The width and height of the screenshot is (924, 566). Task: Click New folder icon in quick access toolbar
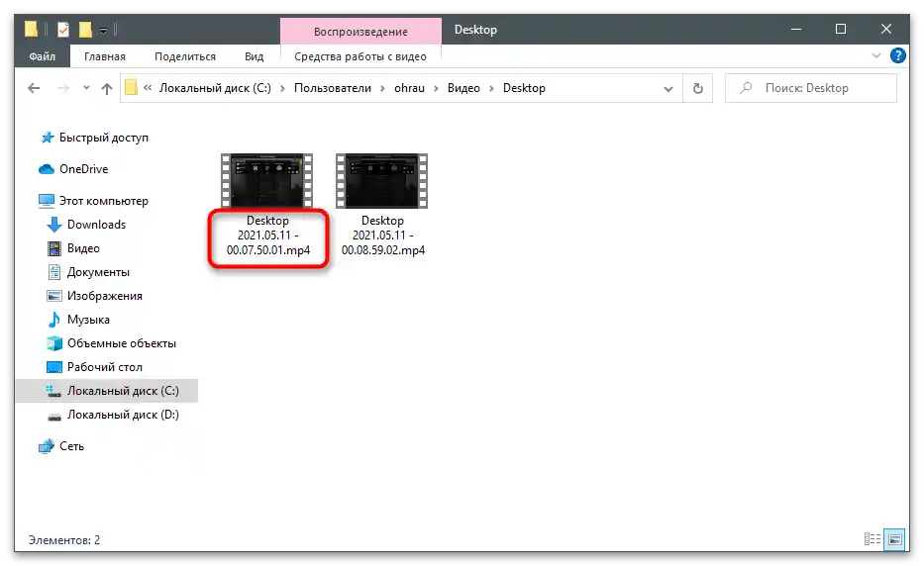click(x=85, y=29)
